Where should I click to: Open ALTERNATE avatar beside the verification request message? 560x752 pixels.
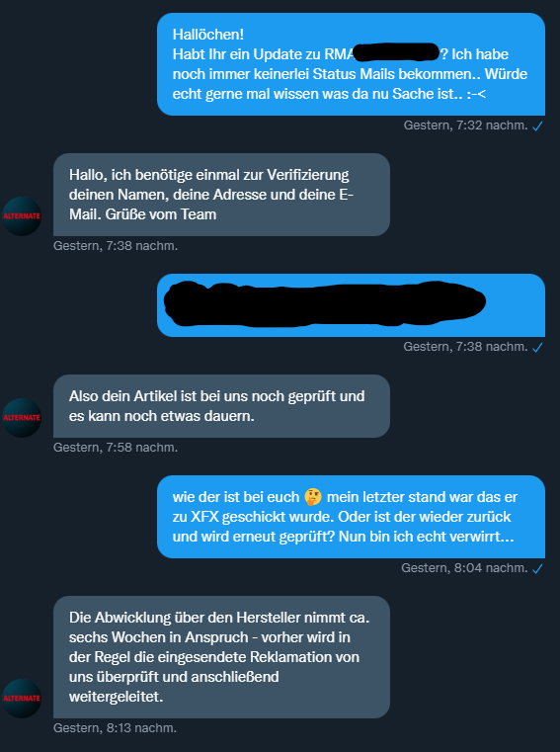(x=22, y=215)
